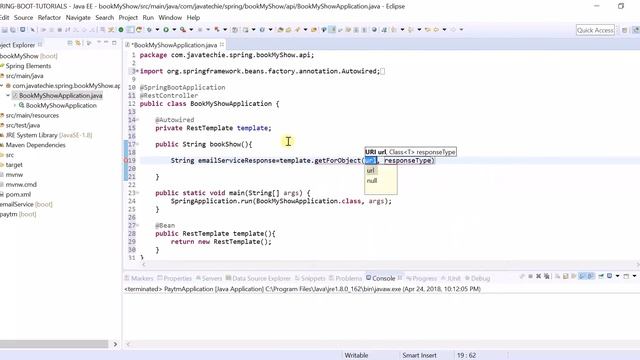Select the BookMyShowApplication.java editor tab

(x=175, y=45)
